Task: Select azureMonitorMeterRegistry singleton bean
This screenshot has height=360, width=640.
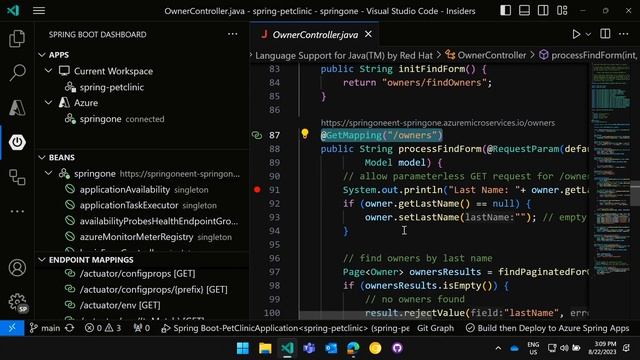Action: click(149, 237)
